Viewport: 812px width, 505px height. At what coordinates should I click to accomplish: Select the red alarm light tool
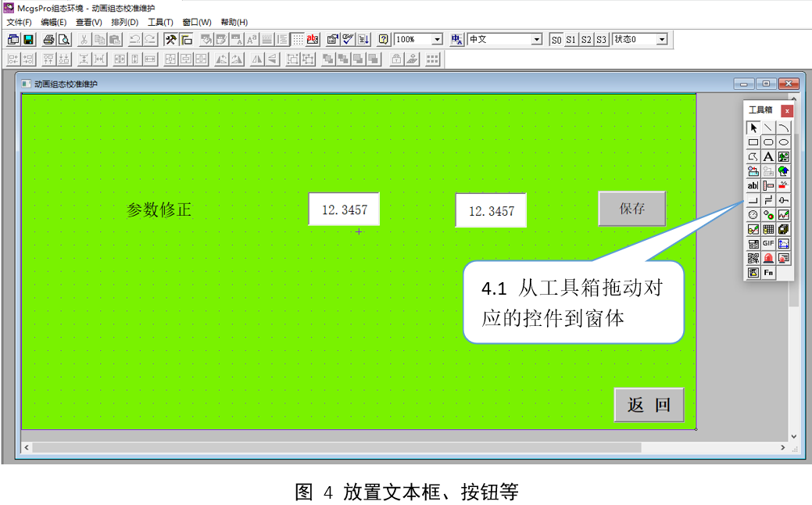(x=768, y=258)
